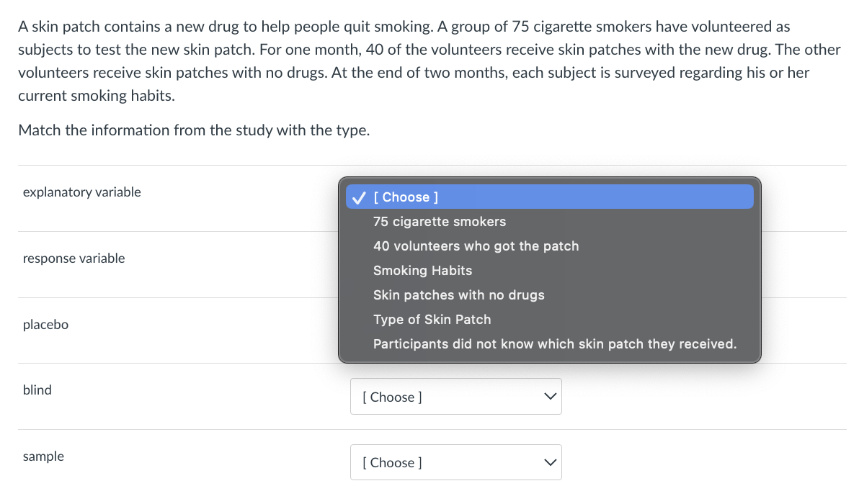Click the question's opening line "A skin patch contains"
The image size is (859, 504).
point(404,27)
